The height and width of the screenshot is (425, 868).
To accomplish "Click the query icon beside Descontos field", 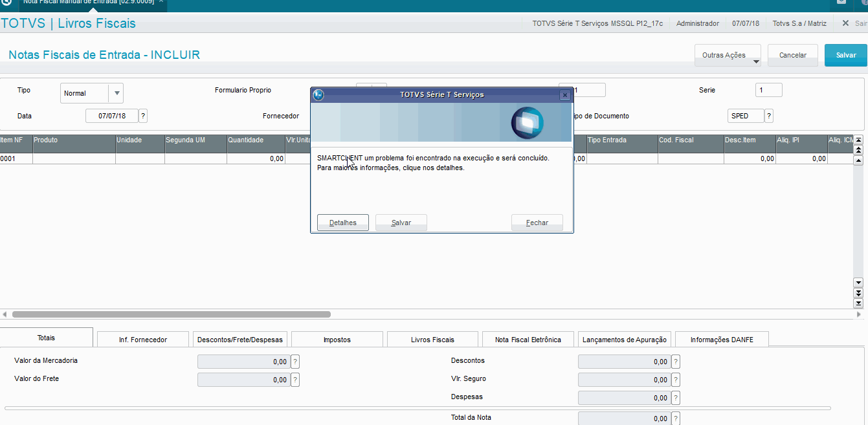I will pos(676,362).
